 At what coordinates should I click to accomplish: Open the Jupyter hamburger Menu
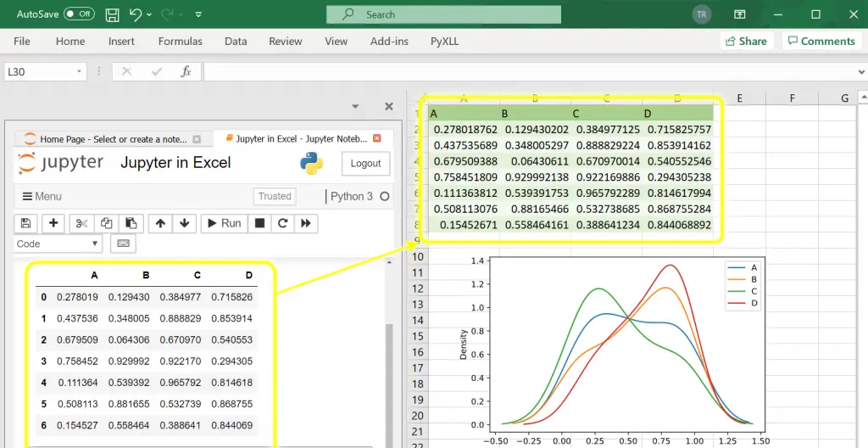42,196
